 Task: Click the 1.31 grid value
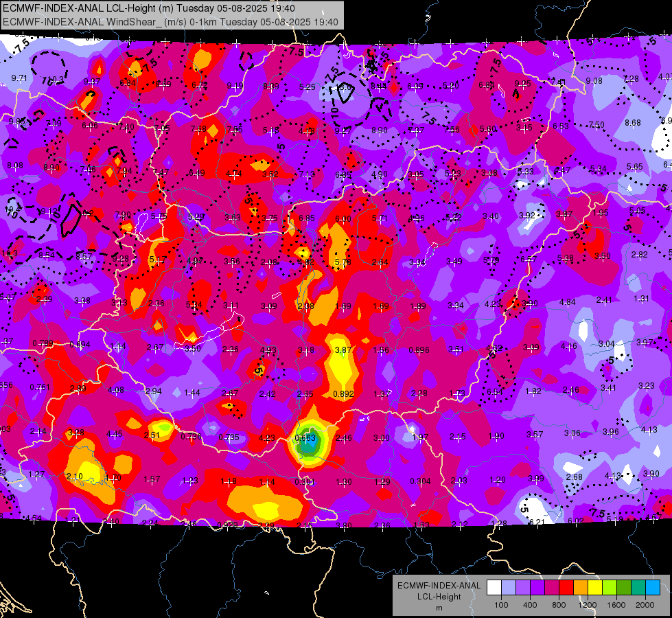click(x=642, y=299)
